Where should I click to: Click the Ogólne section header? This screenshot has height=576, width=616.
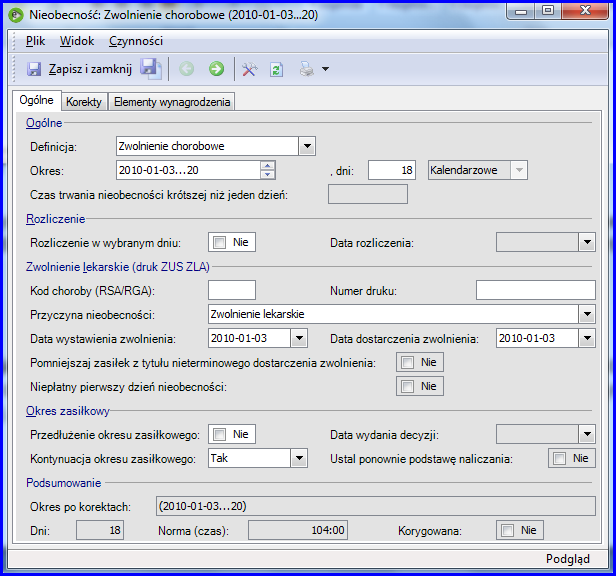click(44, 123)
